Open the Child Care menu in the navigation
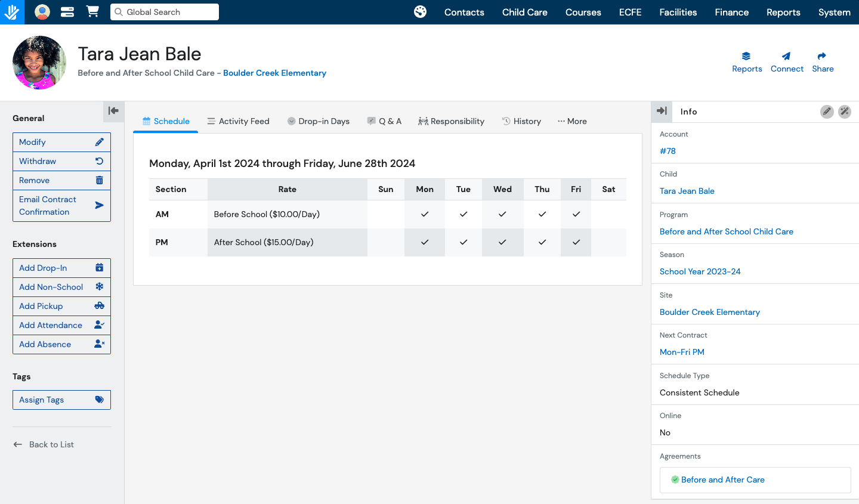Viewport: 859px width, 504px height. coord(524,12)
